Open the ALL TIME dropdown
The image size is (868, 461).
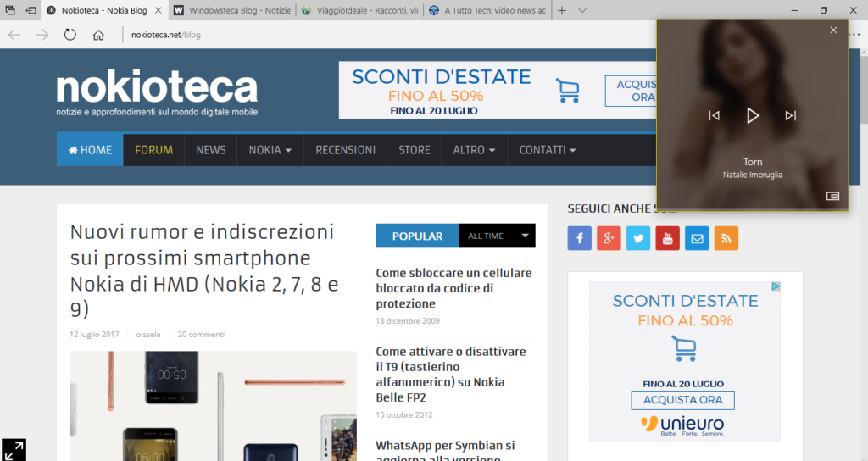pyautogui.click(x=497, y=236)
